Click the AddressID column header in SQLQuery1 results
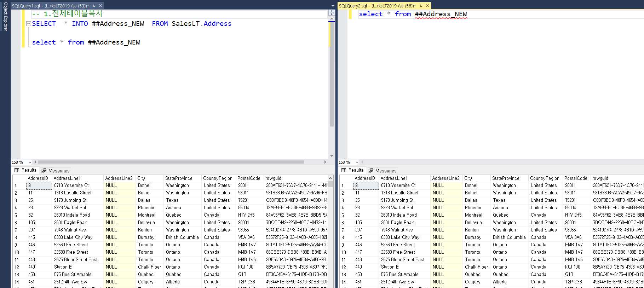The image size is (644, 288). click(39, 178)
